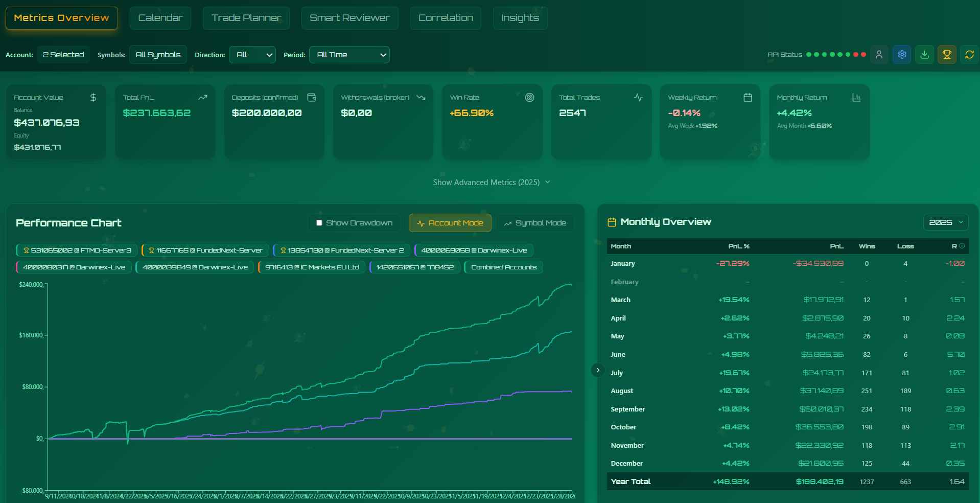This screenshot has height=503, width=980.
Task: Click the user profile icon
Action: point(879,55)
